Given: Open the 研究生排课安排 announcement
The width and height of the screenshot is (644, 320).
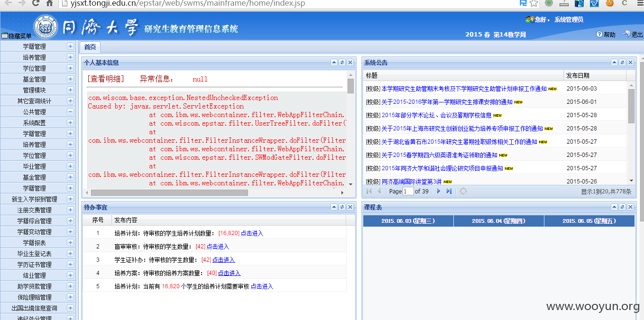Looking at the screenshot, I should [447, 102].
